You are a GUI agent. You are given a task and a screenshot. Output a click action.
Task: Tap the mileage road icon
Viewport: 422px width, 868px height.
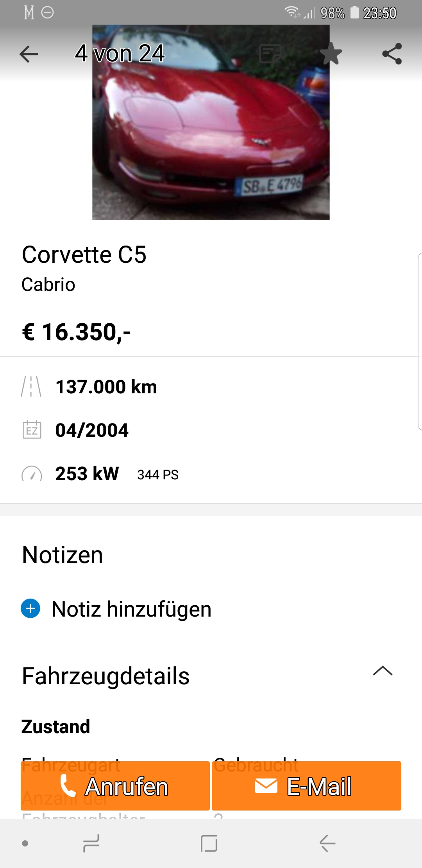point(31,387)
